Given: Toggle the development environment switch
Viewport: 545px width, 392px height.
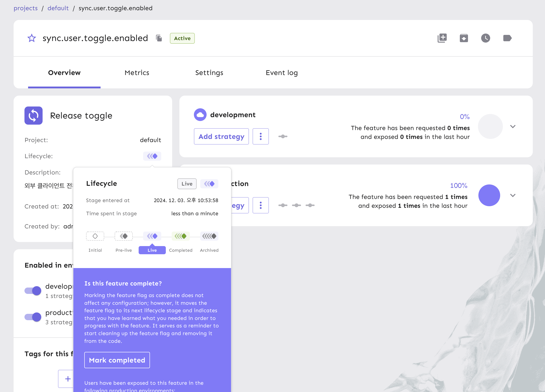Looking at the screenshot, I should pos(33,291).
